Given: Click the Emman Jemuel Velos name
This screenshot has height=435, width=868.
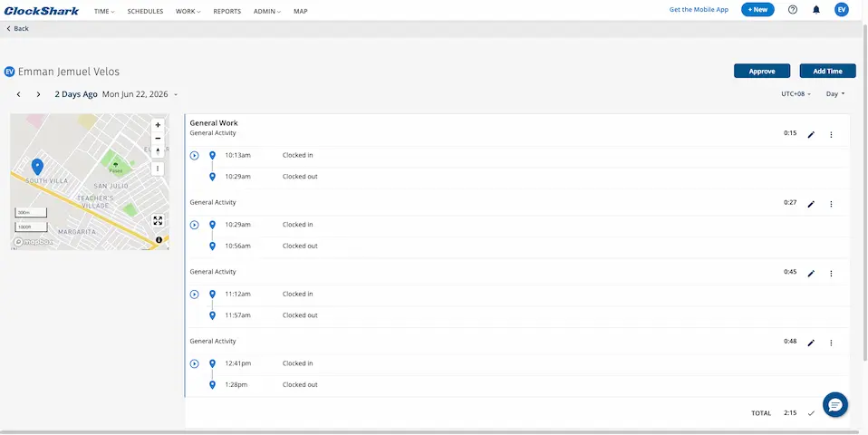Looking at the screenshot, I should point(69,72).
